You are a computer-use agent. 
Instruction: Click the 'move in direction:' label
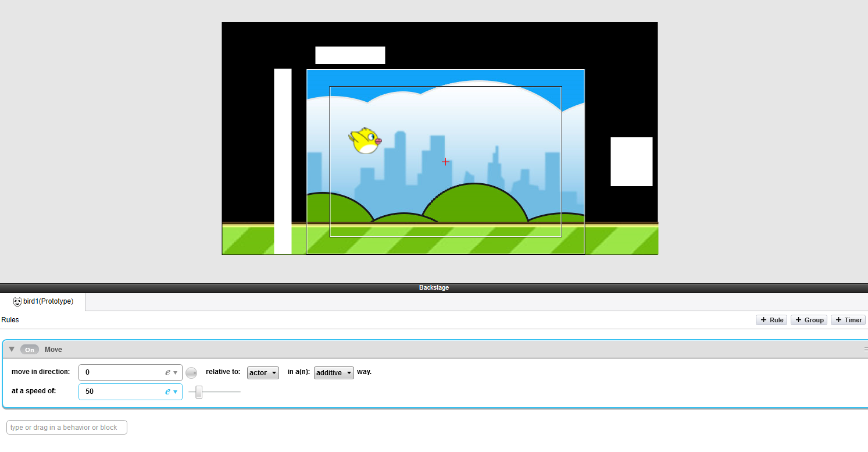[x=41, y=372]
